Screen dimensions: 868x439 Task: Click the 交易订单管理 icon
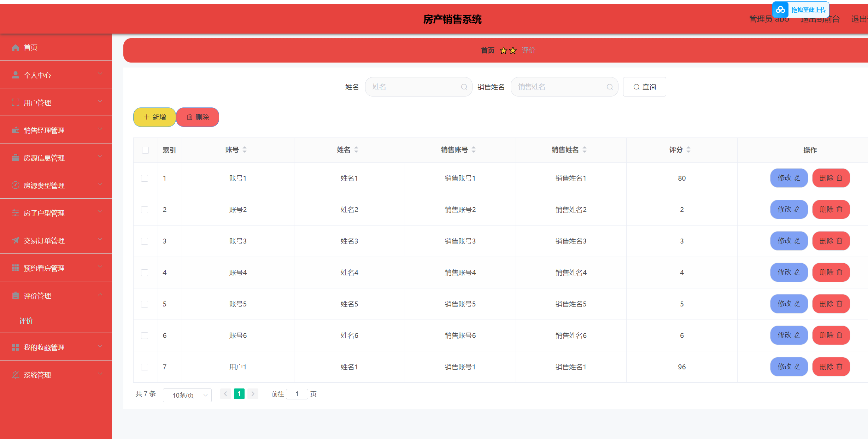tap(16, 240)
